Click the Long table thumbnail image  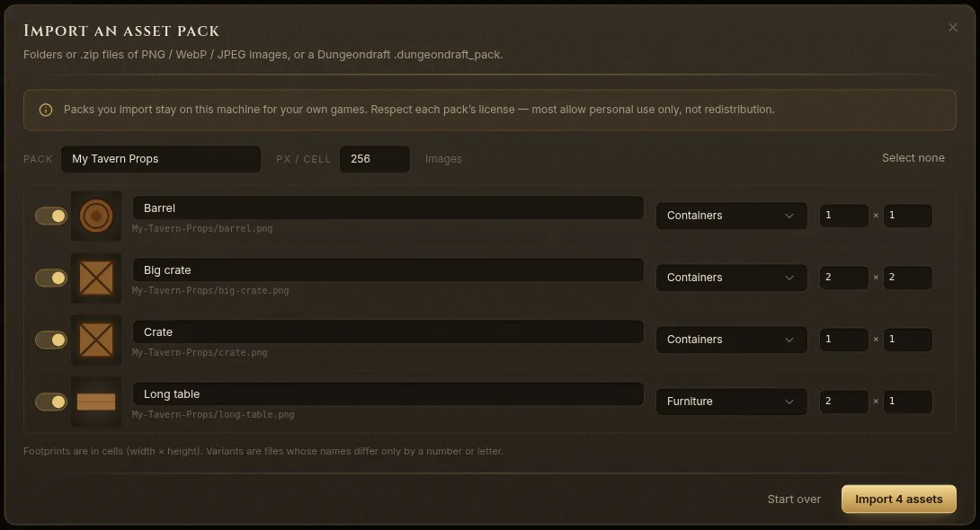click(96, 402)
